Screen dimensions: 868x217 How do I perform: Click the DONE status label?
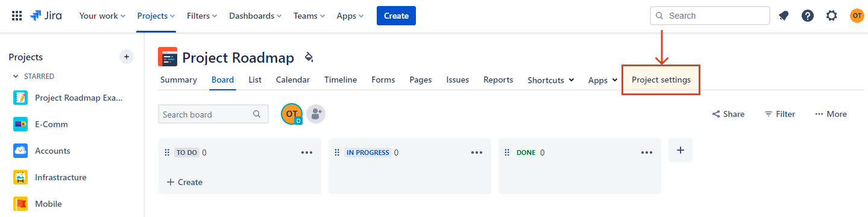coord(526,153)
